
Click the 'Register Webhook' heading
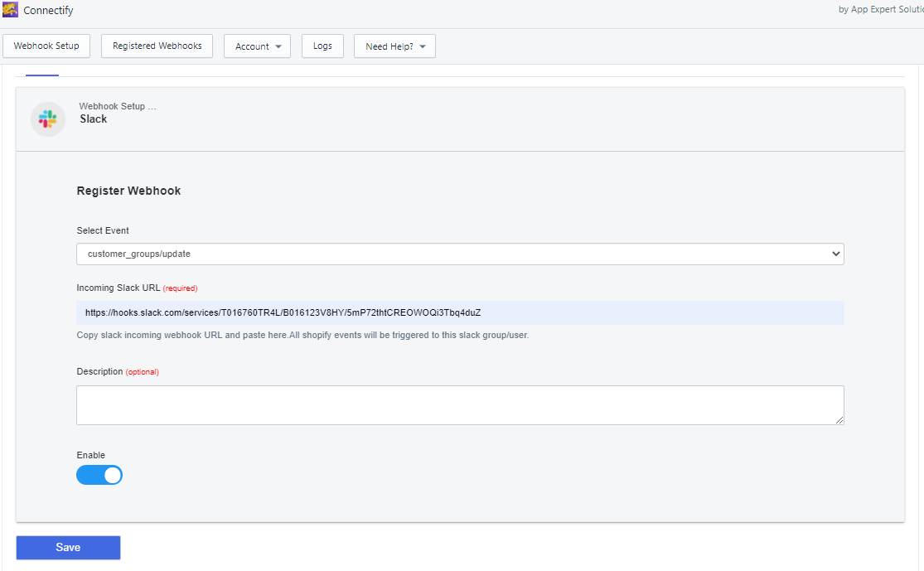pyautogui.click(x=128, y=191)
